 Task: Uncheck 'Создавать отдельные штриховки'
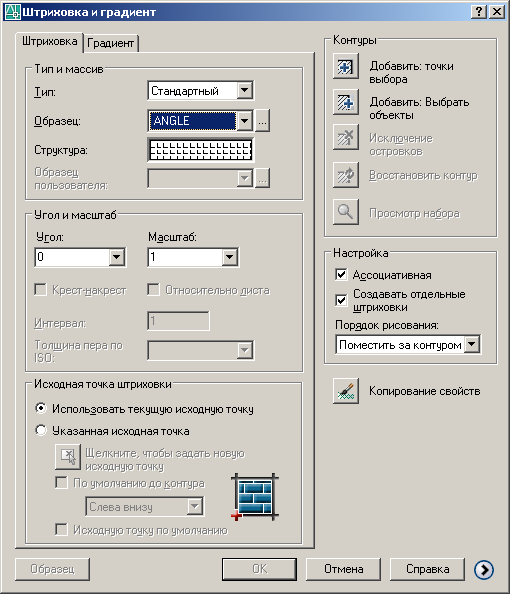point(341,300)
